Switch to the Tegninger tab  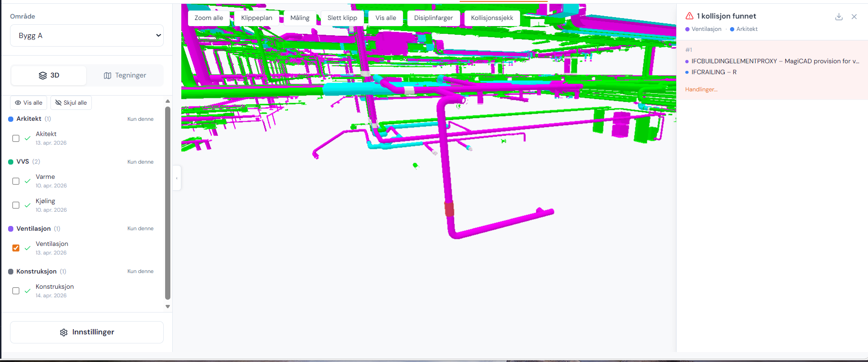pyautogui.click(x=125, y=75)
